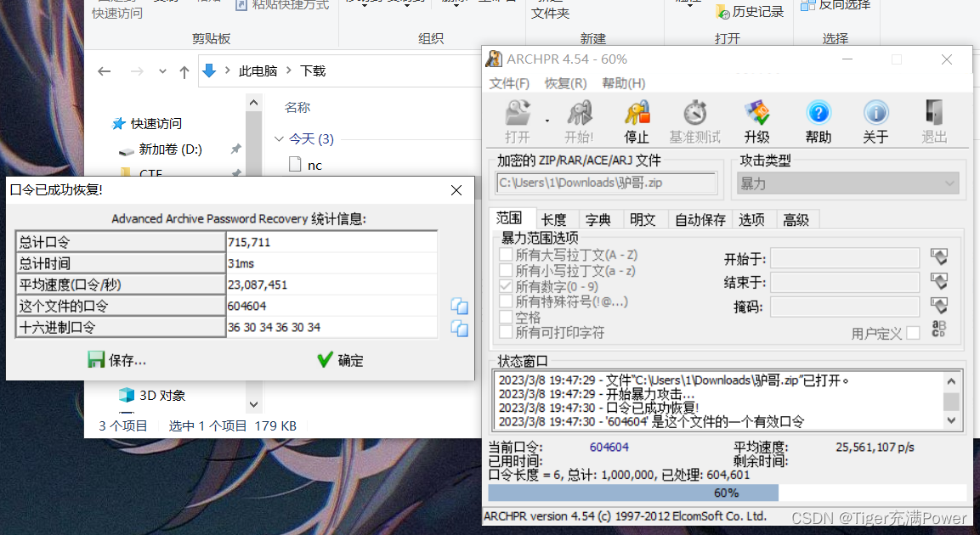980x535 pixels.
Task: Toggle 所有可打印字符 checkbox
Action: coord(506,332)
